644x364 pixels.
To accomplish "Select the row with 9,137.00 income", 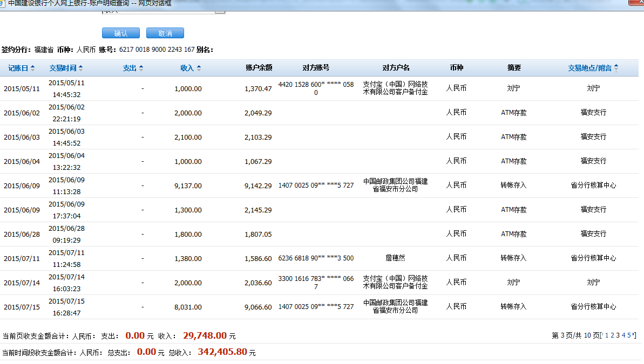I will coord(188,186).
